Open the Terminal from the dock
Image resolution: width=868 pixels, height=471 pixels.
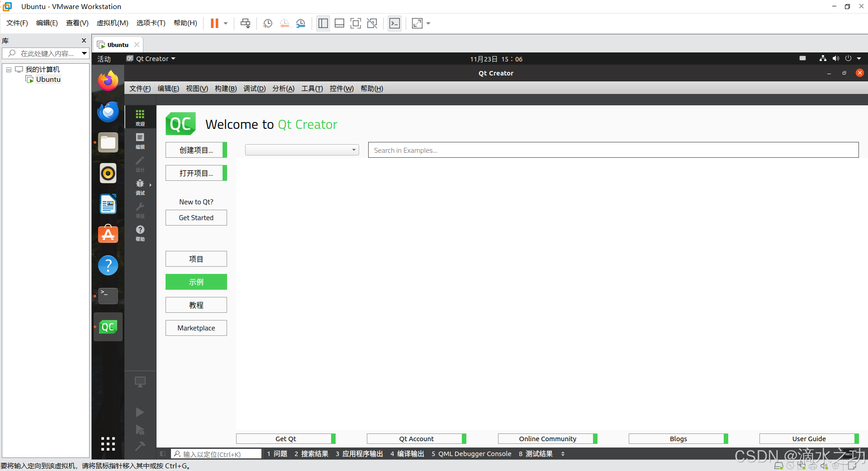pos(108,296)
